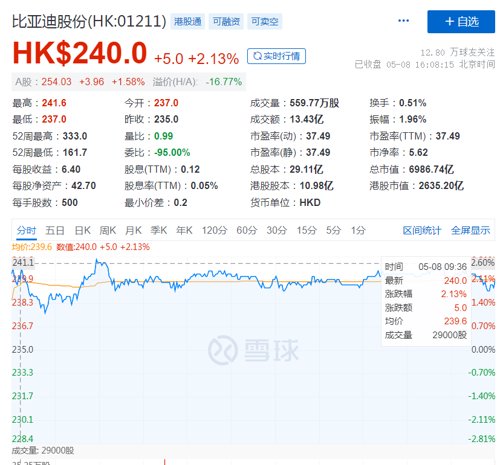Select the 5分 interval tab
The height and width of the screenshot is (465, 500).
pos(333,230)
